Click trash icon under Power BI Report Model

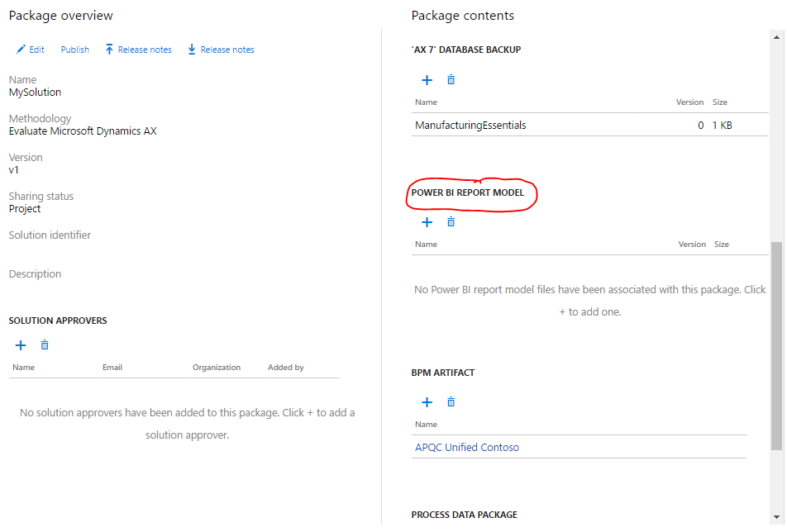pos(451,222)
